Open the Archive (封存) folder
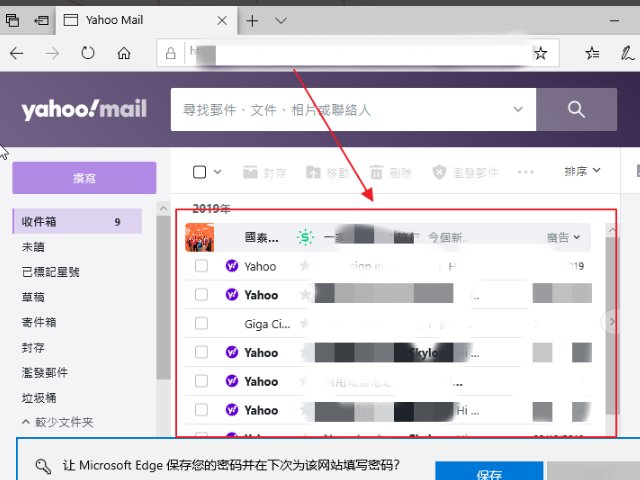The width and height of the screenshot is (640, 480). [33, 347]
